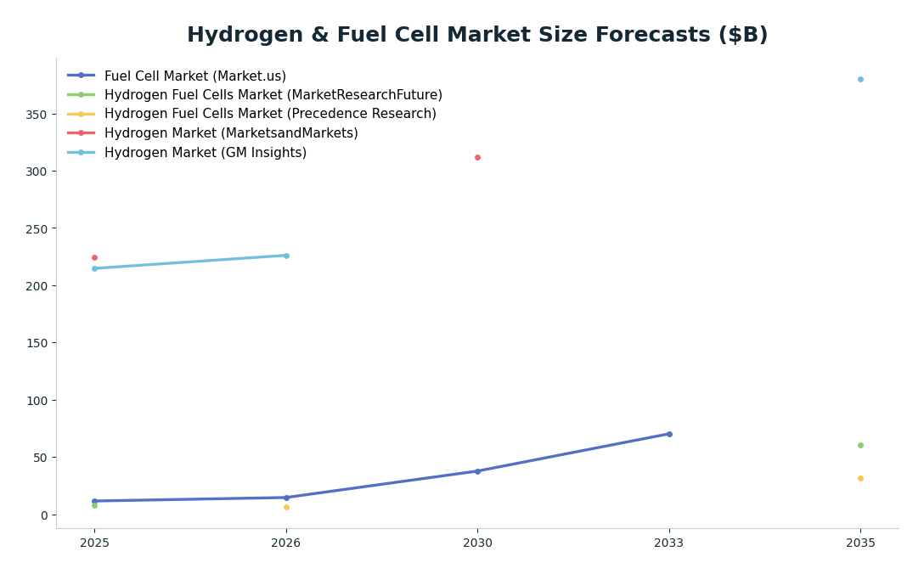Click the light blue GM Insights point at 2035
This screenshot has width=924, height=574.
click(860, 80)
